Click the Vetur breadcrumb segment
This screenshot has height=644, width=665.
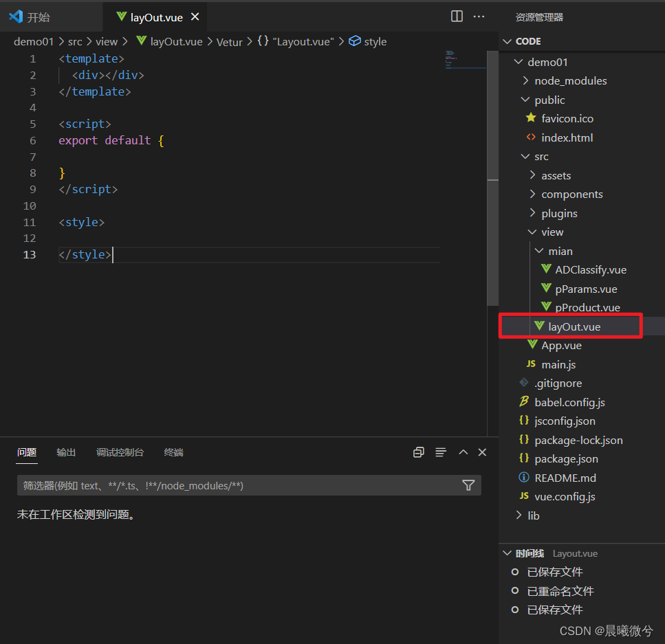230,42
